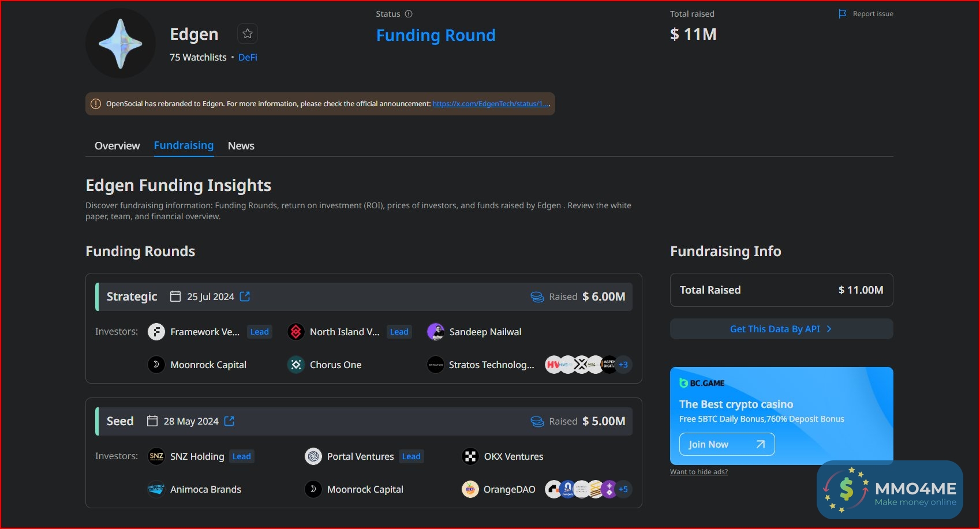
Task: Click the 28 May 2024 date
Action: point(191,421)
